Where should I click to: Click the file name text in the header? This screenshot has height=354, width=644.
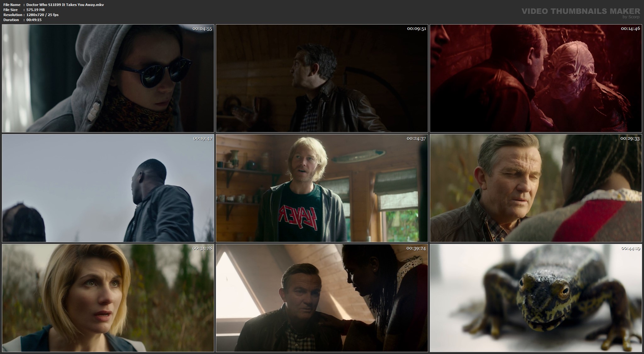(65, 5)
